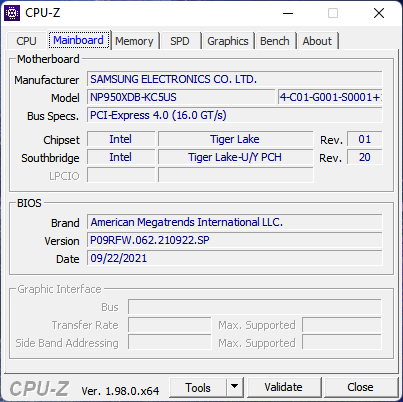Open the SPD tab

180,41
